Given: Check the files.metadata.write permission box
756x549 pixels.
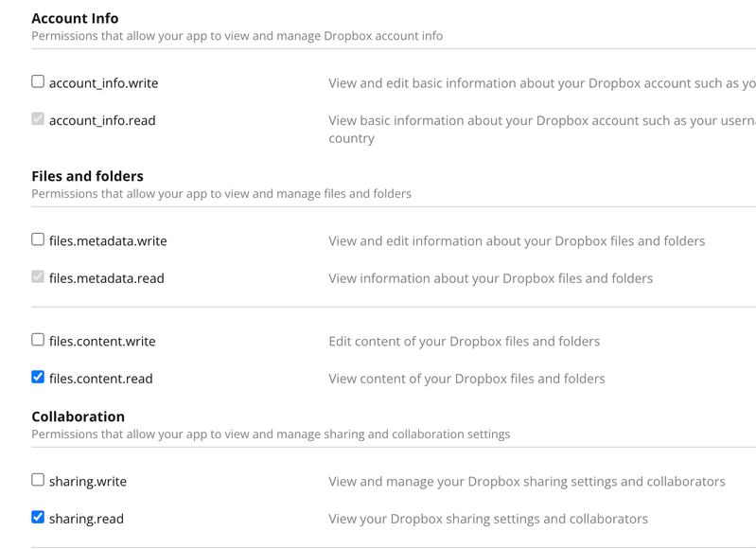Looking at the screenshot, I should point(38,240).
